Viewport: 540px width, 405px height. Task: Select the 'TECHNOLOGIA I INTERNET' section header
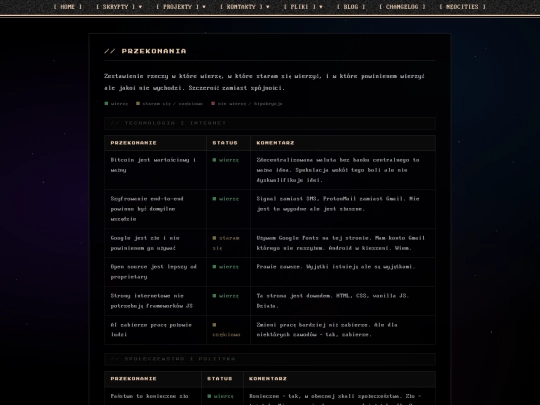(270, 123)
